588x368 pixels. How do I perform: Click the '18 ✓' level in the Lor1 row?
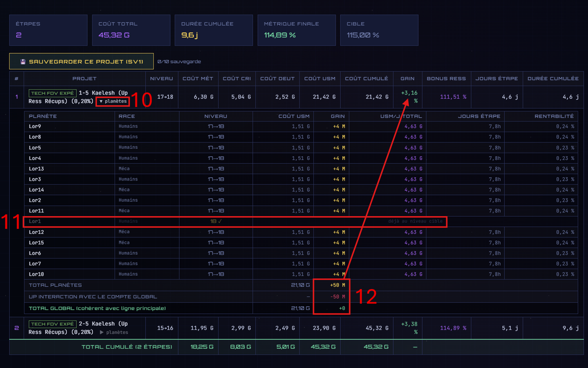click(x=215, y=221)
